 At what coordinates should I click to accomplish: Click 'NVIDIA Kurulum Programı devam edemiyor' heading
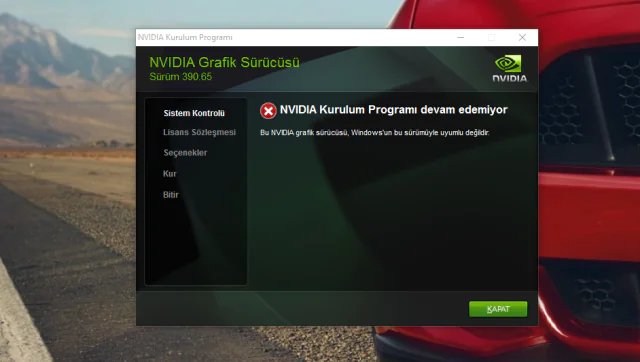[x=393, y=110]
